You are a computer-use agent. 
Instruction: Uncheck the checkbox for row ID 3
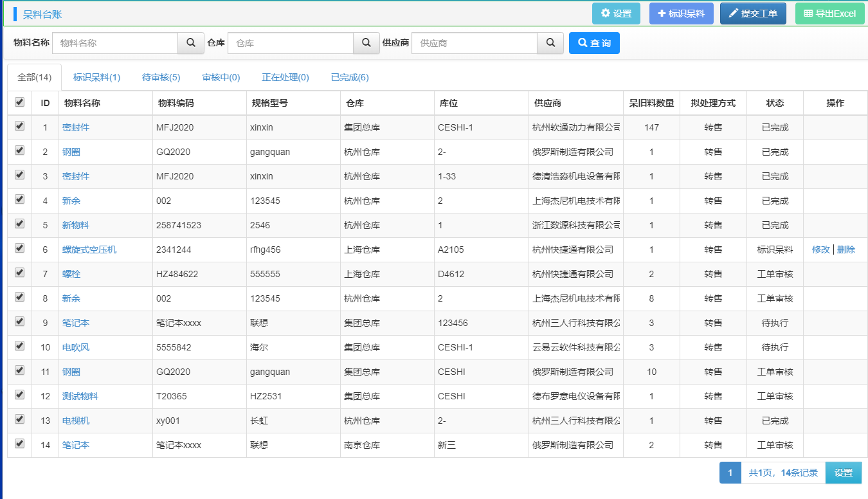(x=19, y=175)
